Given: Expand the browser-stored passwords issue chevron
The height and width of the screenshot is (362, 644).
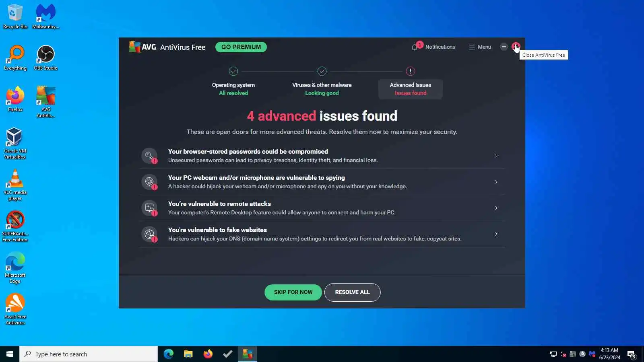Looking at the screenshot, I should pyautogui.click(x=496, y=156).
